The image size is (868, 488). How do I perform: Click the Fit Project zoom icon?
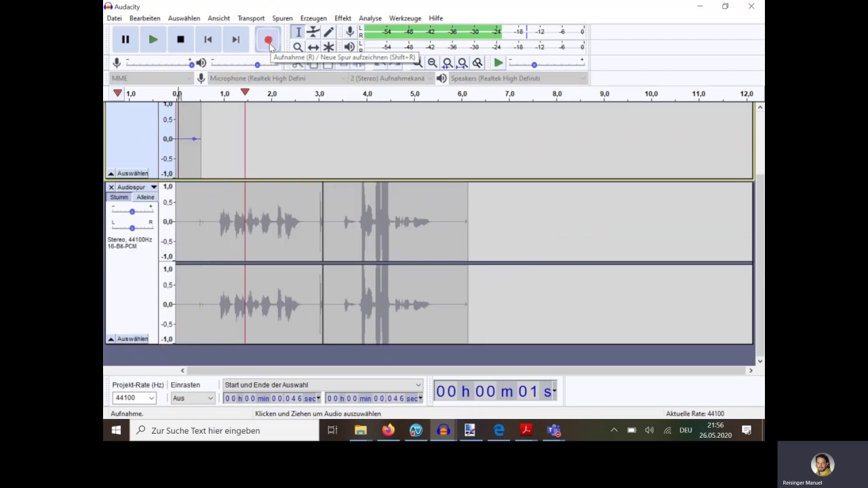[462, 63]
